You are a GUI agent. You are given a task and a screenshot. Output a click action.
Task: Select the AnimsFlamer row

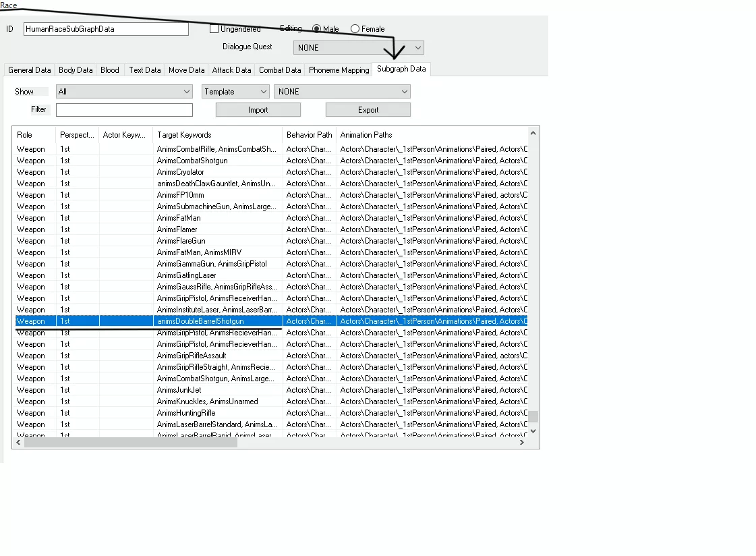coord(272,229)
